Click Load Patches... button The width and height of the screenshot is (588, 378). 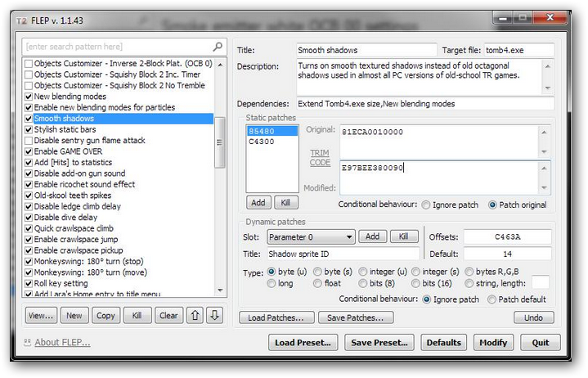[x=276, y=317]
